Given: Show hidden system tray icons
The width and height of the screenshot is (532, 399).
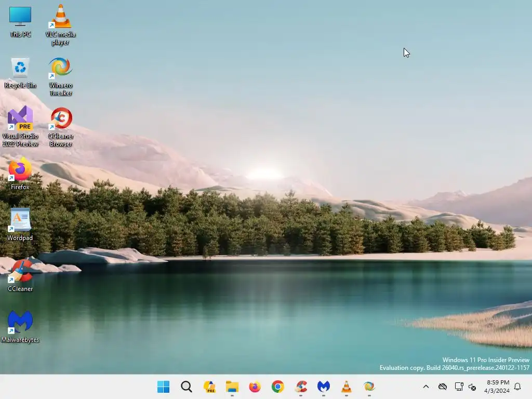Looking at the screenshot, I should (x=426, y=387).
